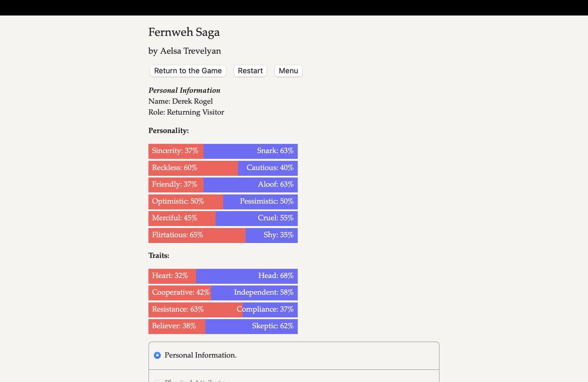Click the Fernweh Saga title
Screen dimensions: 588x382
click(x=184, y=32)
